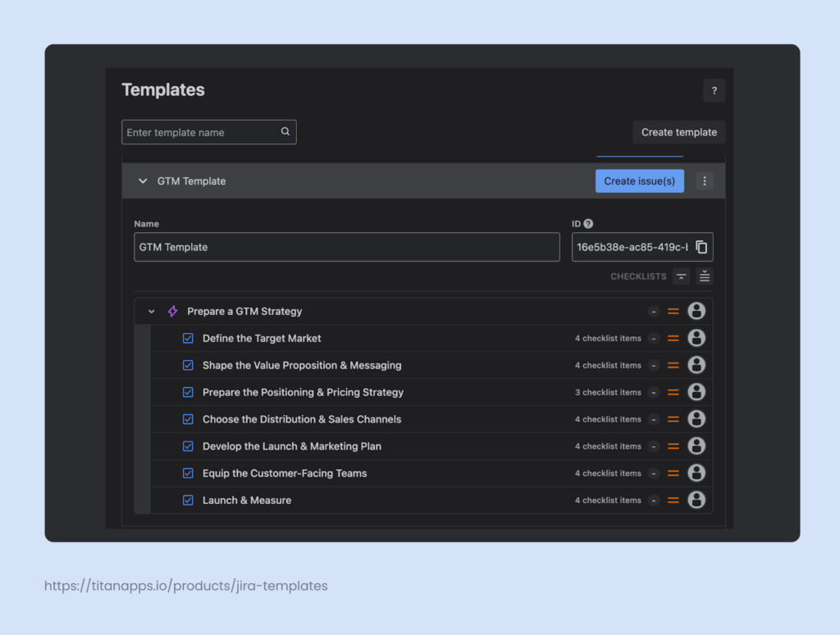Open the assignee avatar for Define the Target Market
The width and height of the screenshot is (840, 635).
[x=696, y=337]
